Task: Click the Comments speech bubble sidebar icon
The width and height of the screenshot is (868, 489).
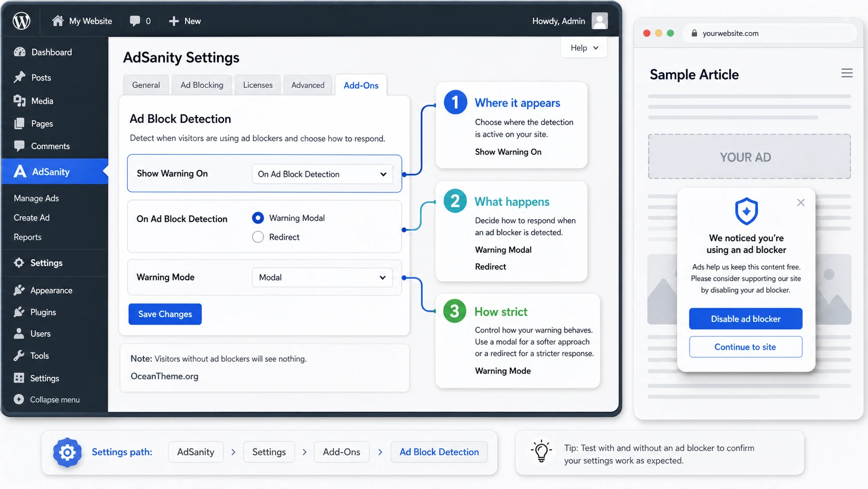Action: click(20, 146)
